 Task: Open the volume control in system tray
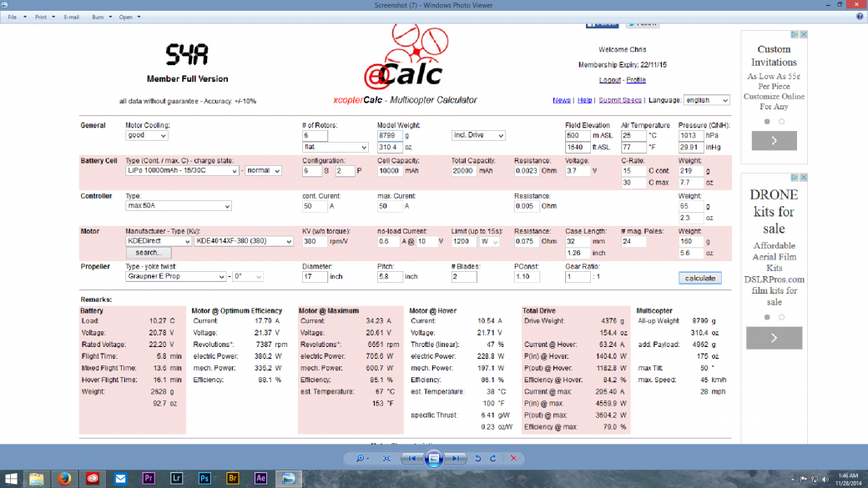(825, 479)
